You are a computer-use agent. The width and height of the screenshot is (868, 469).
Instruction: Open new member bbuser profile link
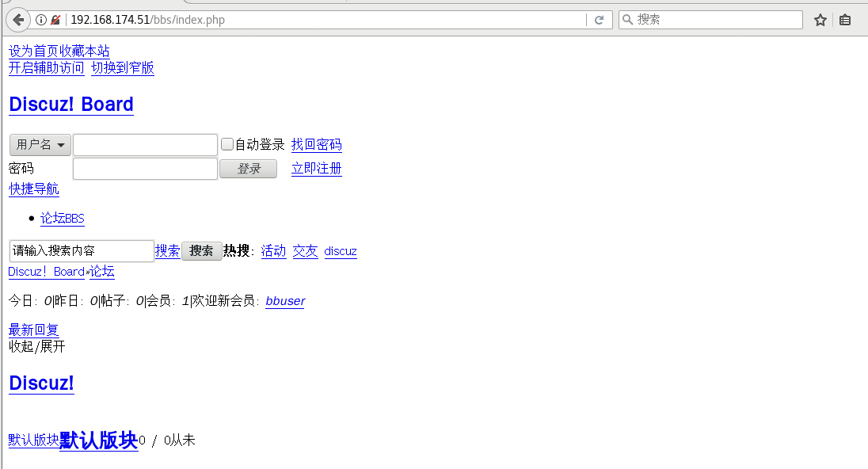[x=285, y=301]
